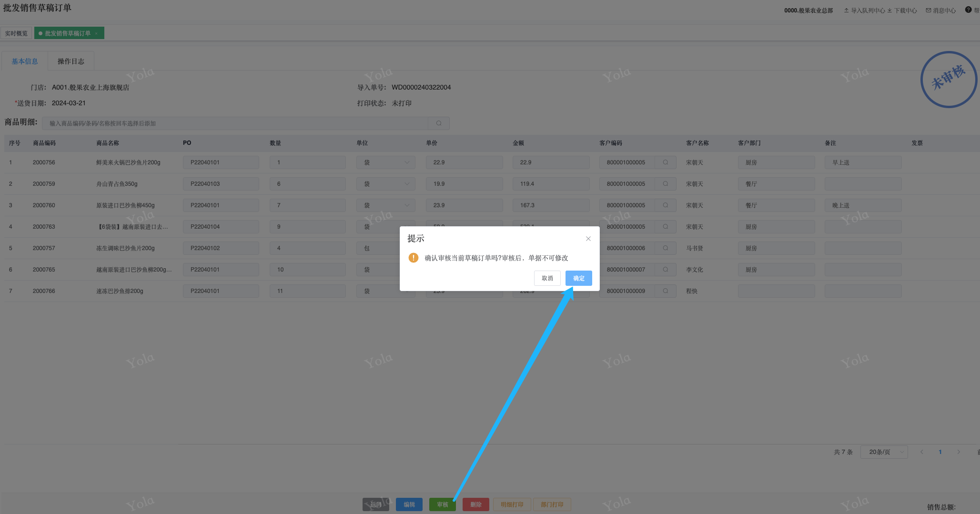Click the 明细打印 button
Screen dimensions: 980x514
point(512,504)
